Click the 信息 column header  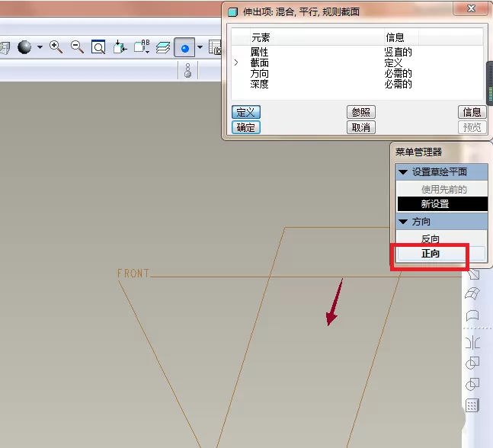395,38
